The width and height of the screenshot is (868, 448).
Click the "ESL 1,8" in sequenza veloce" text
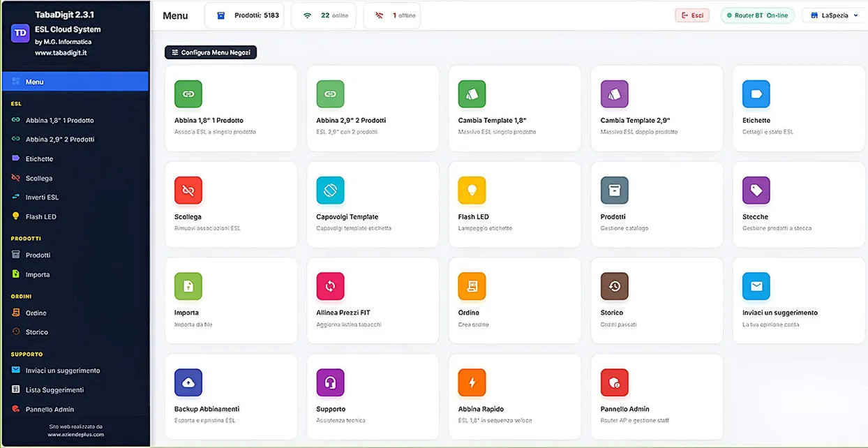coord(495,420)
